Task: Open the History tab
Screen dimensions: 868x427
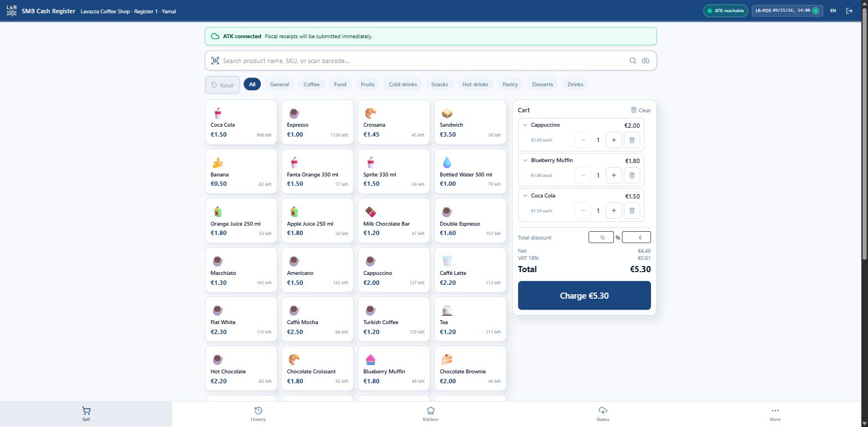Action: coord(258,414)
